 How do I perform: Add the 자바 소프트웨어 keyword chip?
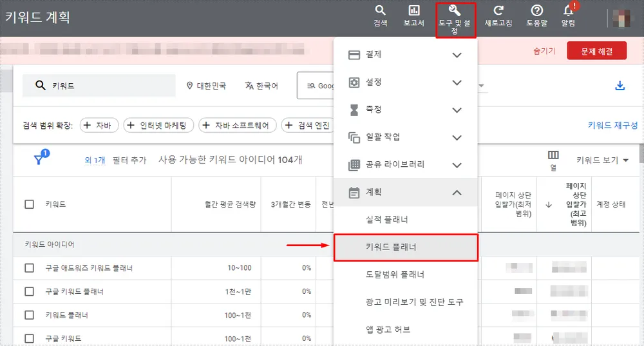coord(238,125)
